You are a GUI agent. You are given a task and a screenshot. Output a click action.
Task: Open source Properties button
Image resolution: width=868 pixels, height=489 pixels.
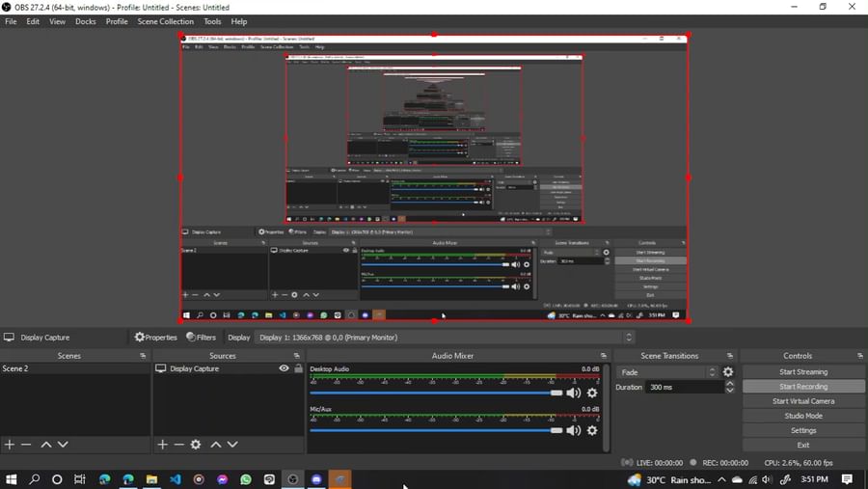pyautogui.click(x=155, y=338)
